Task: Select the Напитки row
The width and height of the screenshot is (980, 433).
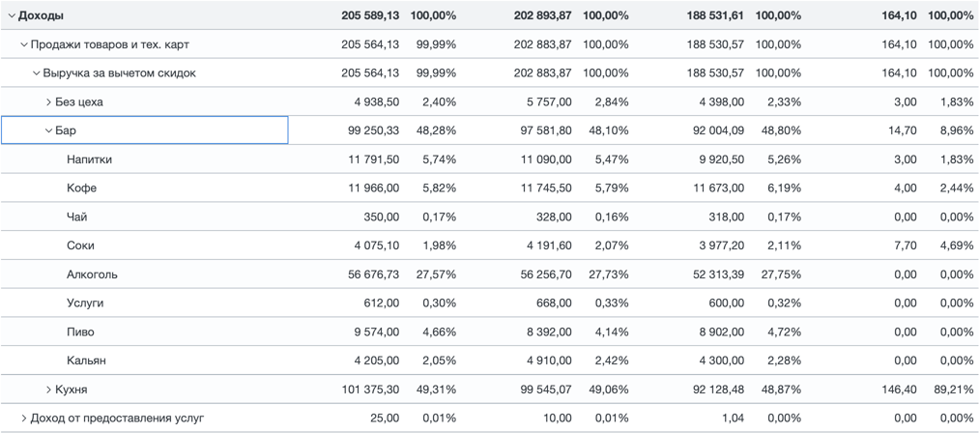Action: coord(89,159)
